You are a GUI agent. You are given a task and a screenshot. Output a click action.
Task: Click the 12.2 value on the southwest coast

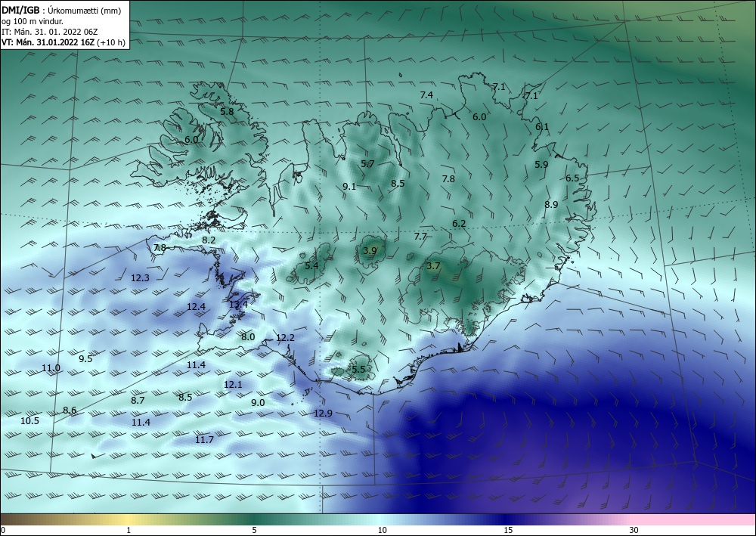(285, 338)
